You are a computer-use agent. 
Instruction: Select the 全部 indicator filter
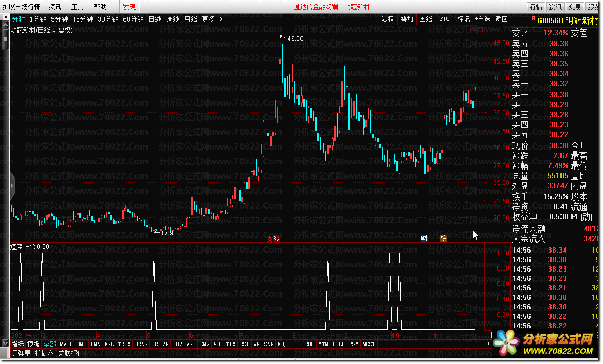[x=49, y=344]
